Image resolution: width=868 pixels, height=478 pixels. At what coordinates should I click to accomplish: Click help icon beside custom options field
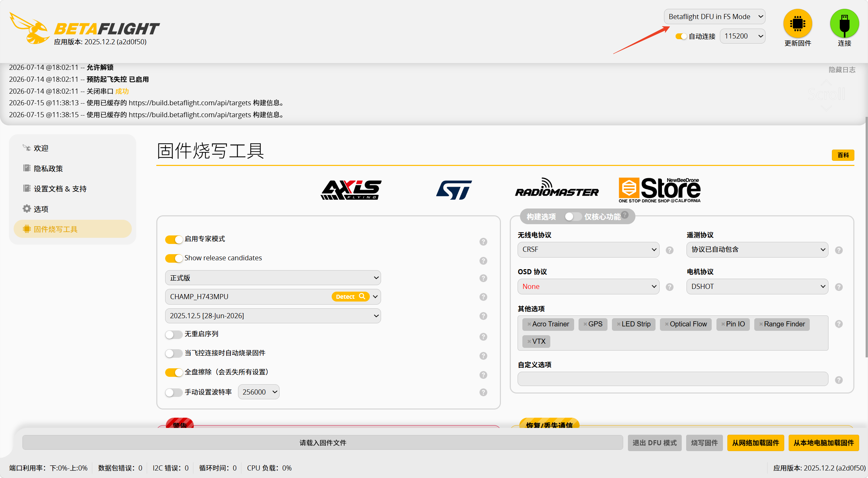[x=839, y=380]
